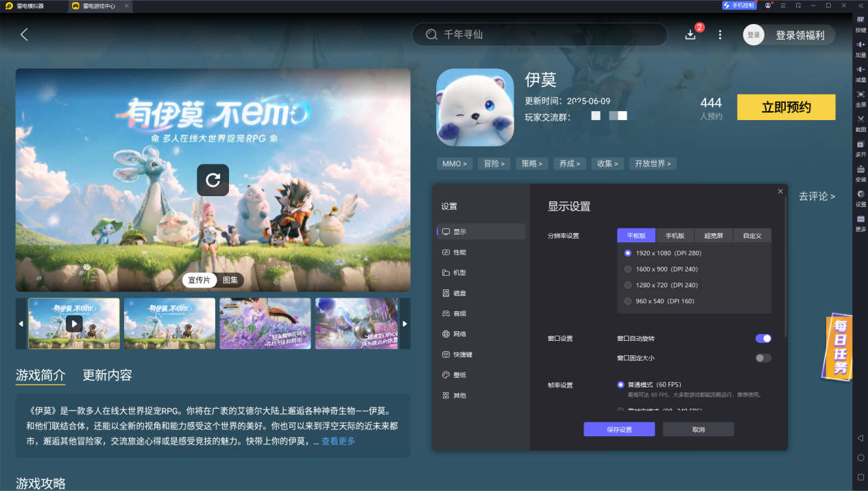Click the window-on-top icon in title bar
Viewport: 868px width, 491px height.
(x=798, y=5)
